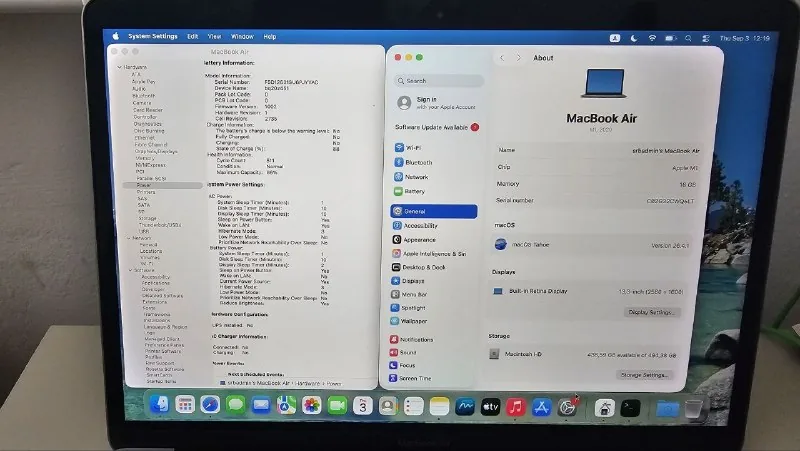
Task: Open Maps app in Dock
Action: coord(286,406)
